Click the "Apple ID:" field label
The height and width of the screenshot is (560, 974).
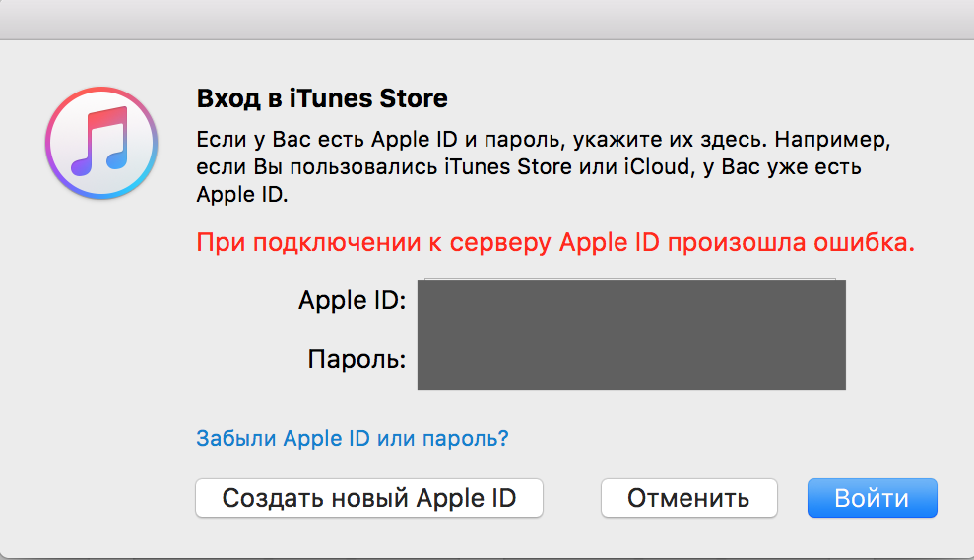pyautogui.click(x=352, y=300)
